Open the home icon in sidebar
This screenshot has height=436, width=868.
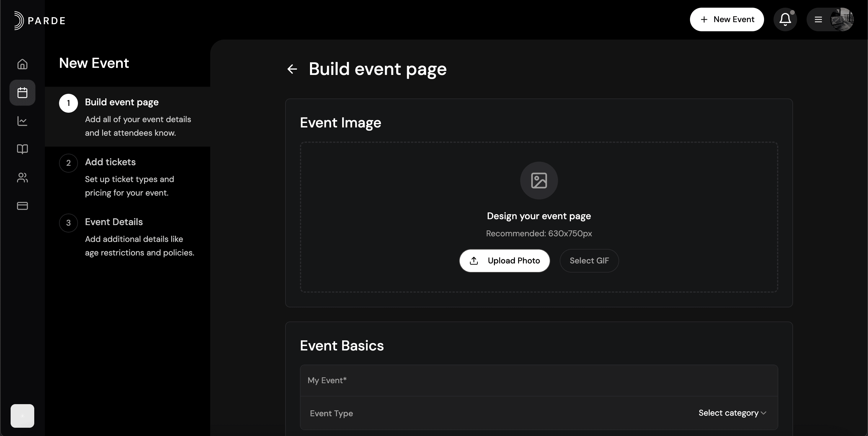[x=22, y=64]
